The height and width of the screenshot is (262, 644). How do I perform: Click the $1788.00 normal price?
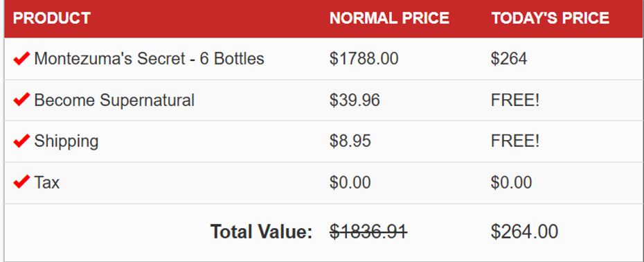click(x=364, y=59)
